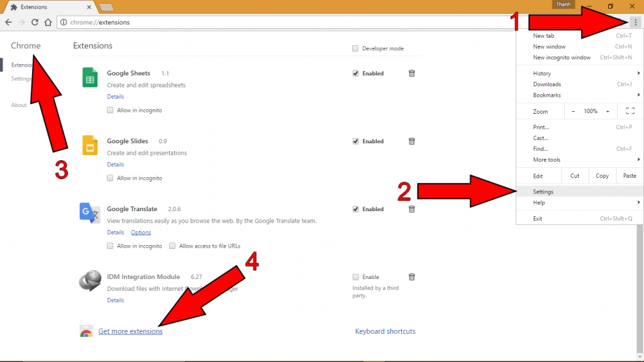The width and height of the screenshot is (644, 362).
Task: Select Settings in Chrome sidebar
Action: tap(21, 79)
